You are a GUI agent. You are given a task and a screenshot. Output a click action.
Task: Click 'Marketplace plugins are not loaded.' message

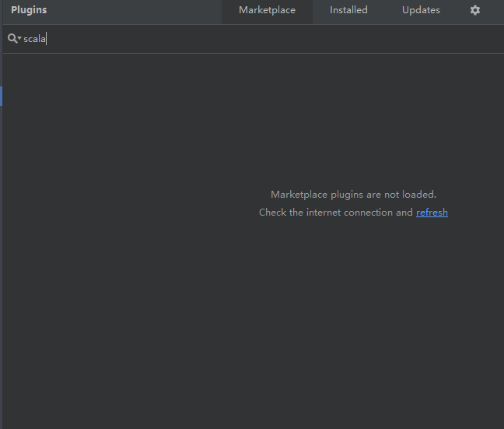(353, 195)
